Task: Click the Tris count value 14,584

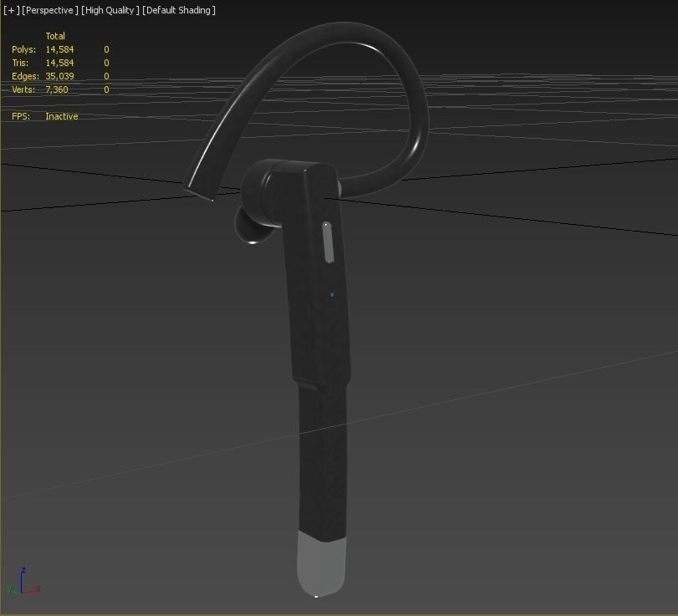Action: pyautogui.click(x=59, y=63)
